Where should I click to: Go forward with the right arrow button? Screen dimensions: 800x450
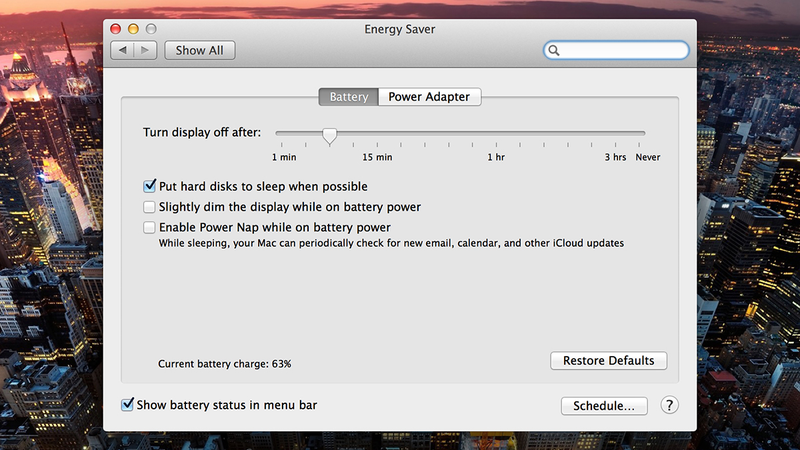coord(145,50)
